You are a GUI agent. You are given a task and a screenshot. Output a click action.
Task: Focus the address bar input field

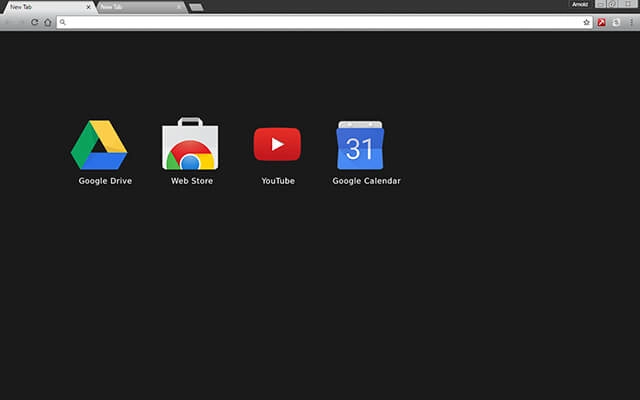tap(324, 22)
